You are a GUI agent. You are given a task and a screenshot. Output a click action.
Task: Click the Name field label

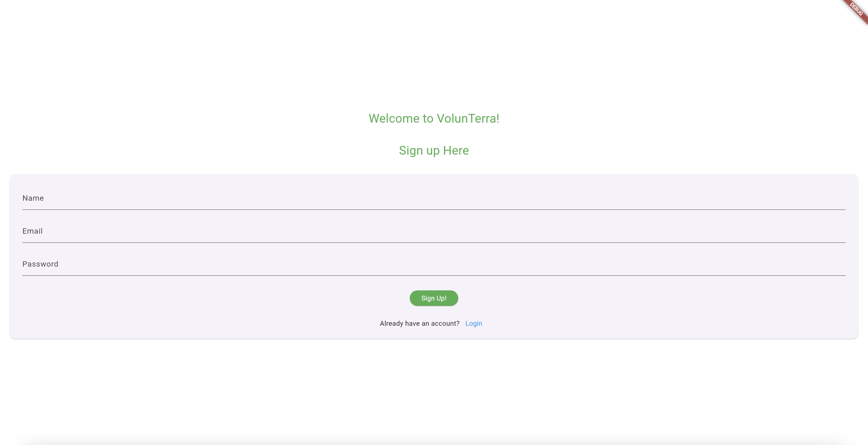[33, 198]
